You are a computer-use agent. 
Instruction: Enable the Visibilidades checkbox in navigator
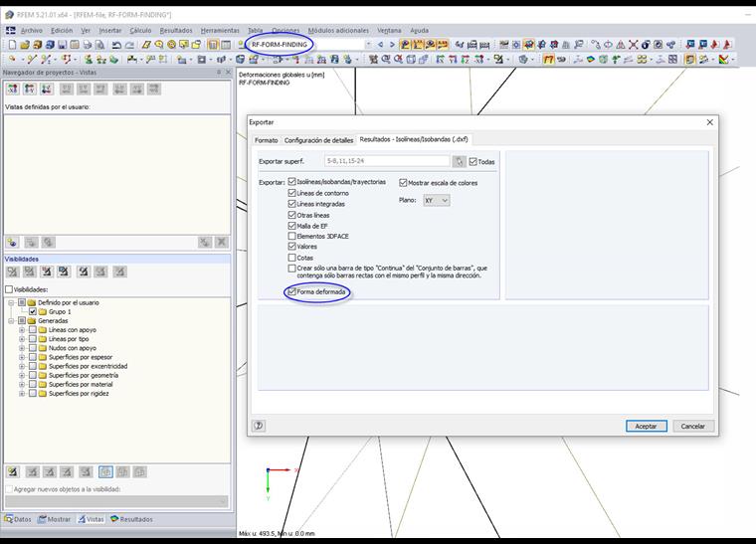coord(9,289)
